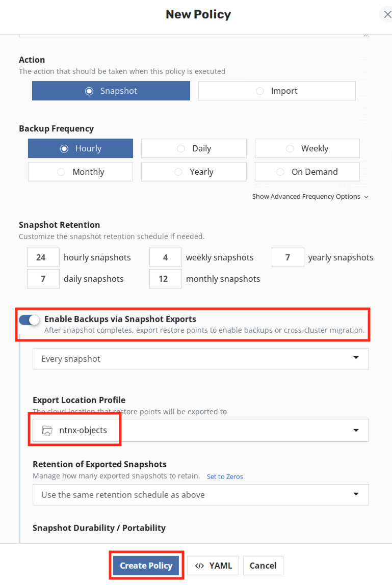
Task: Click the ntnx-objects folder cloud icon
Action: 47,430
